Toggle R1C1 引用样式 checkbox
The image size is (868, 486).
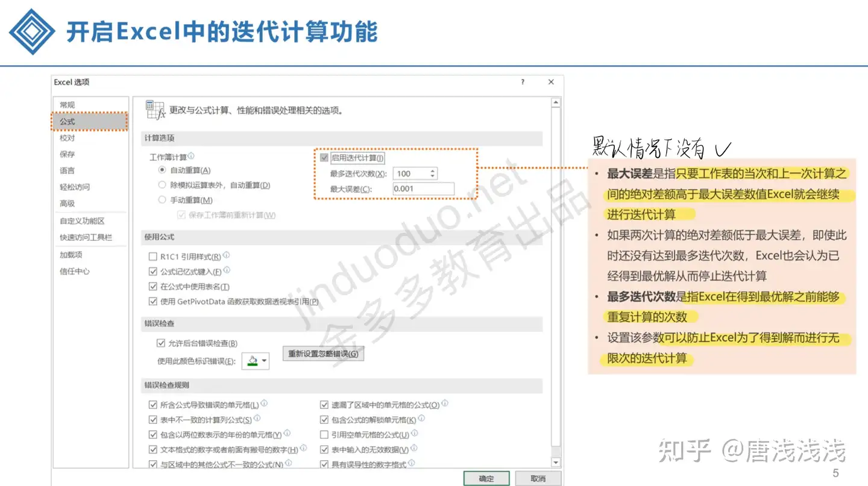(153, 257)
